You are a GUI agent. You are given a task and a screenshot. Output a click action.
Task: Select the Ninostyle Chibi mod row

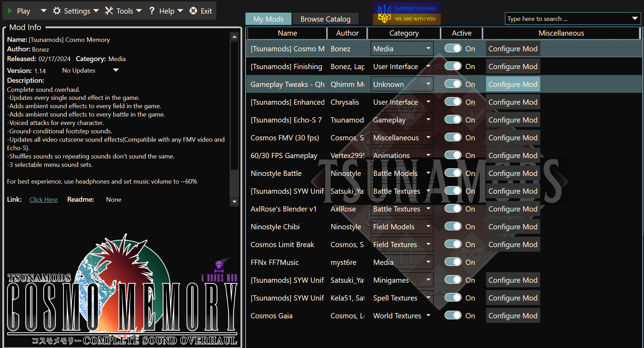(x=444, y=227)
